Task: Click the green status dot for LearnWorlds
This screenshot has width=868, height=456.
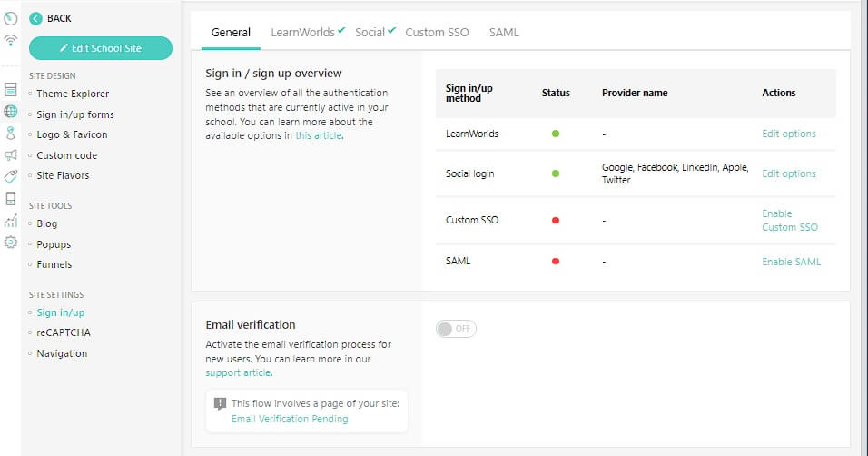Action: coord(556,134)
